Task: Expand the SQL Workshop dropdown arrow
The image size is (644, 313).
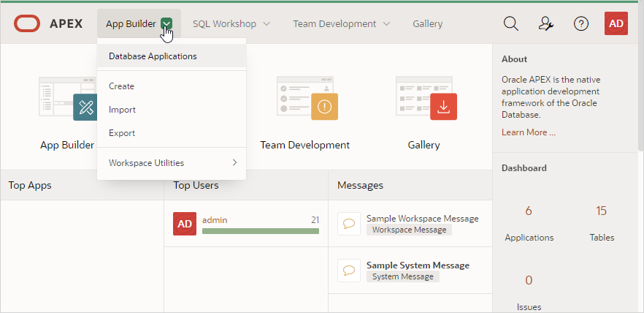Action: pyautogui.click(x=266, y=24)
